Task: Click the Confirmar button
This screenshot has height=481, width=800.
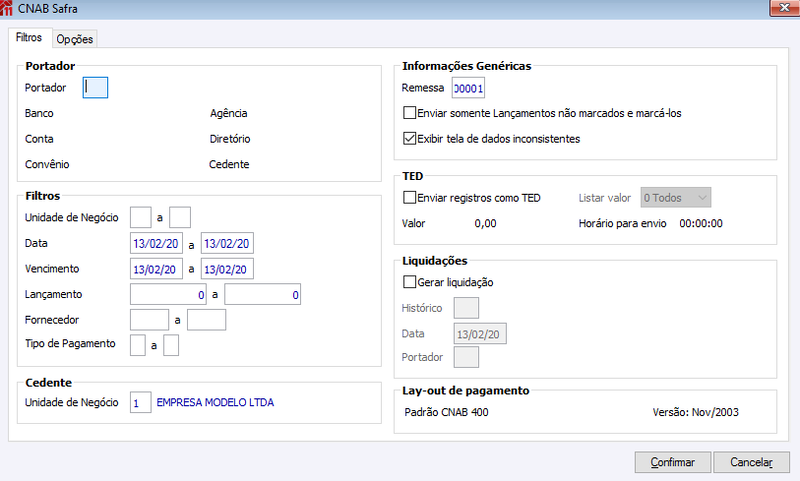Action: pos(672,462)
